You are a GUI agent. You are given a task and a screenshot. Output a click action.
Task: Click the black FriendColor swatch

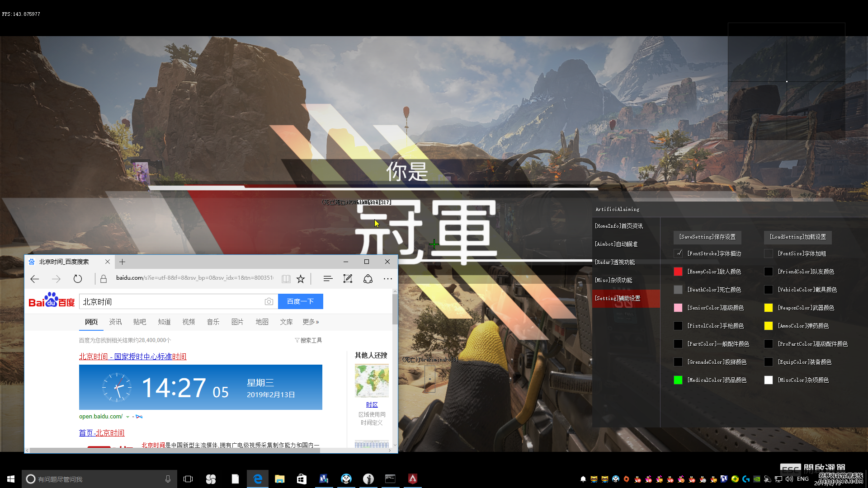(769, 272)
